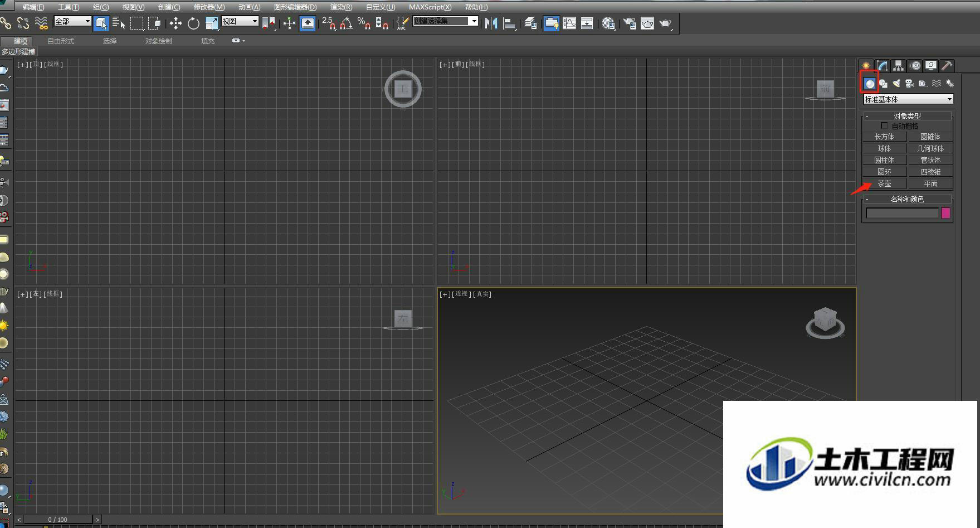Enable the 自动栅格 checkbox

tap(884, 126)
